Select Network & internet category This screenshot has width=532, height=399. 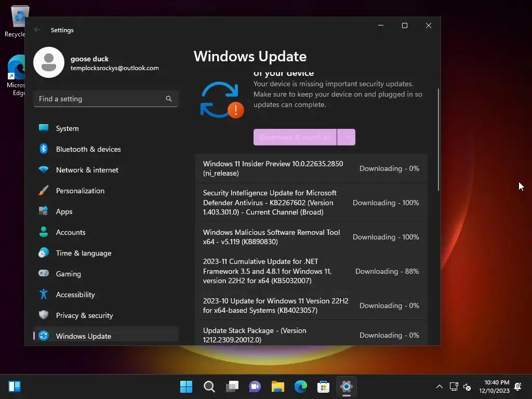pos(106,170)
